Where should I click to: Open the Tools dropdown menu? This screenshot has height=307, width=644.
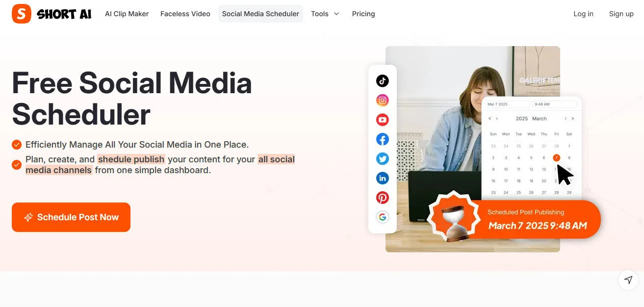coord(325,14)
